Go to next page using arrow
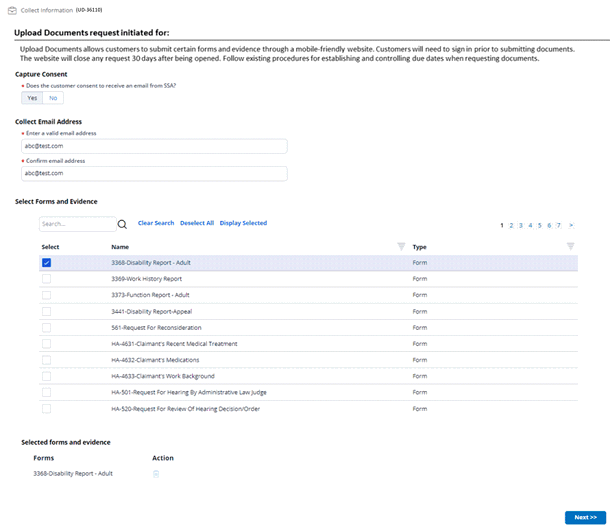The image size is (611, 528). (x=571, y=225)
